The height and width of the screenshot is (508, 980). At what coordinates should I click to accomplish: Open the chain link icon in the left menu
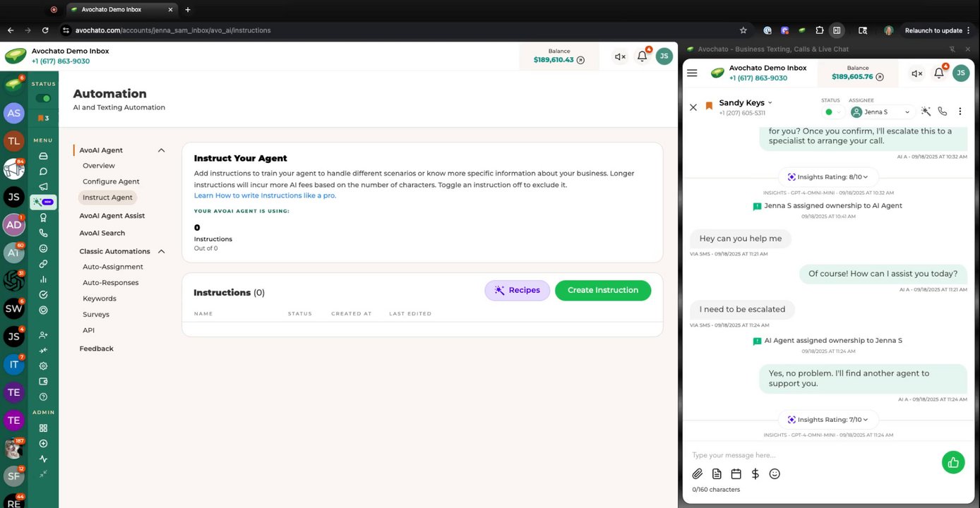(43, 264)
